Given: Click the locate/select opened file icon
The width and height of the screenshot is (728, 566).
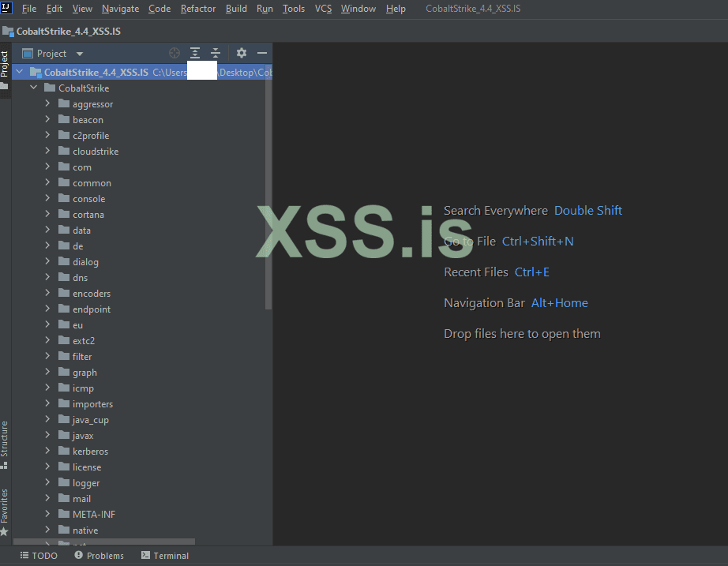Looking at the screenshot, I should pos(174,54).
